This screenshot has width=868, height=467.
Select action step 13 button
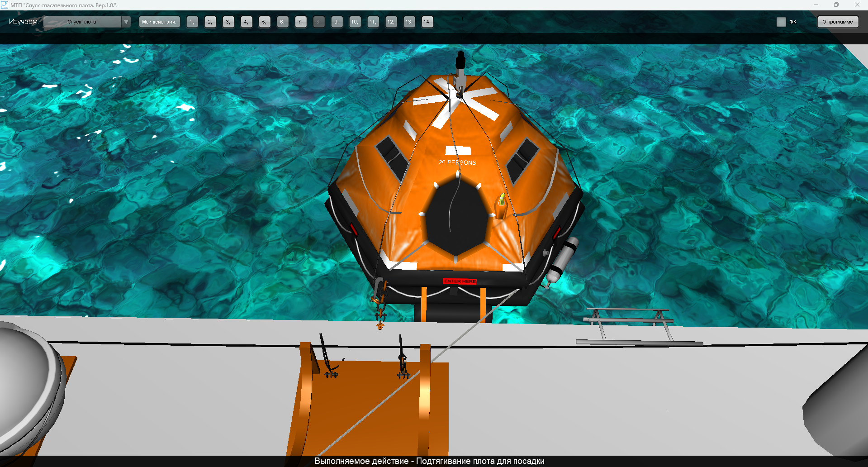point(409,22)
